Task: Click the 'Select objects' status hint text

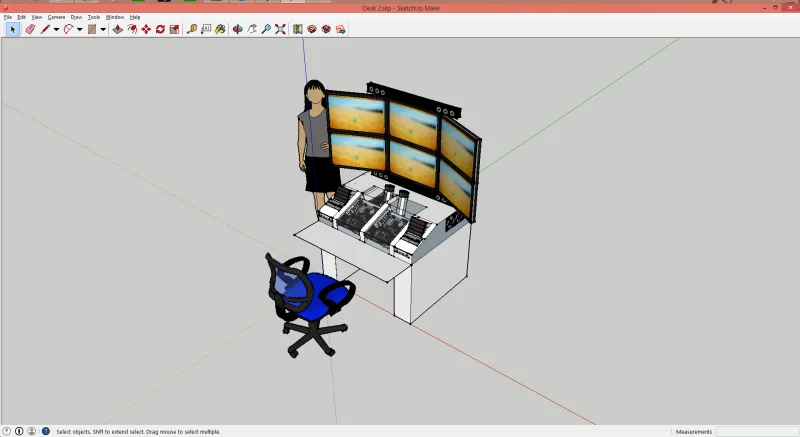Action: (x=138, y=432)
